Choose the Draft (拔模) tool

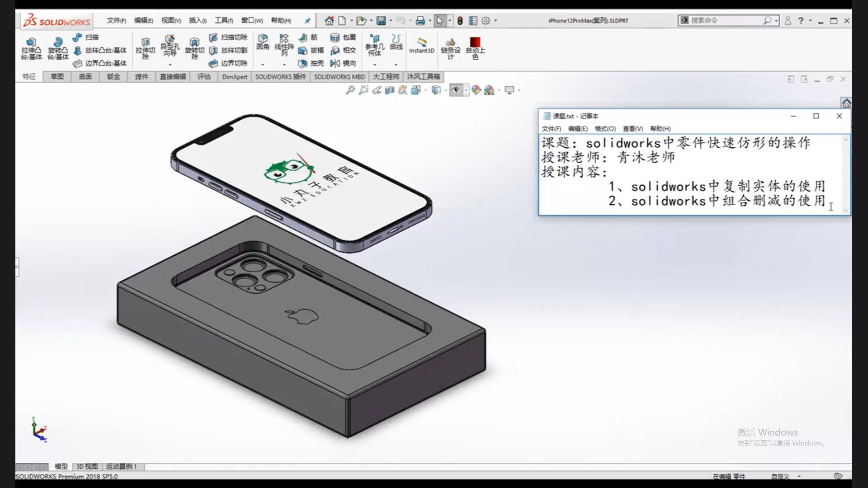pos(311,50)
